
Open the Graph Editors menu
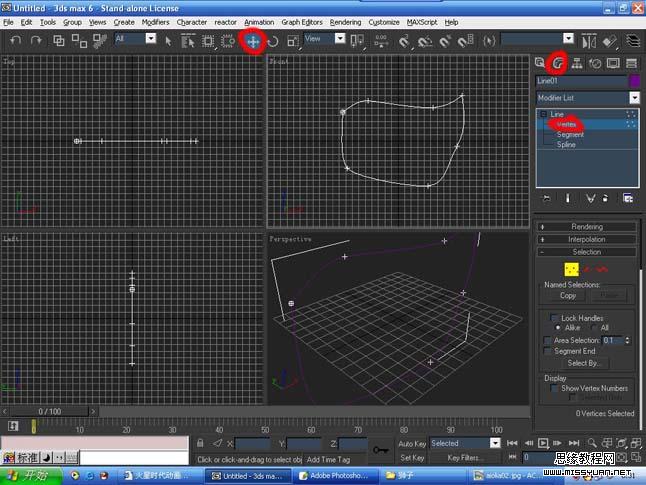tap(302, 22)
